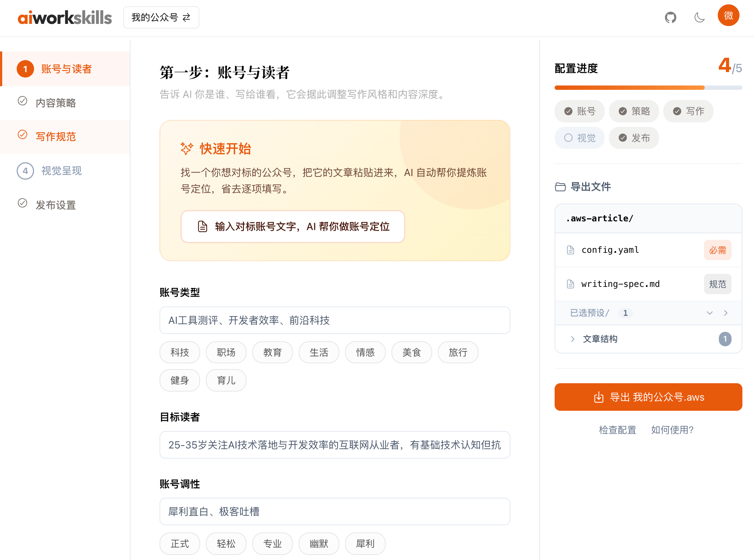Click the sparkle icon beside 快速开始
This screenshot has height=560, width=754.
click(187, 149)
